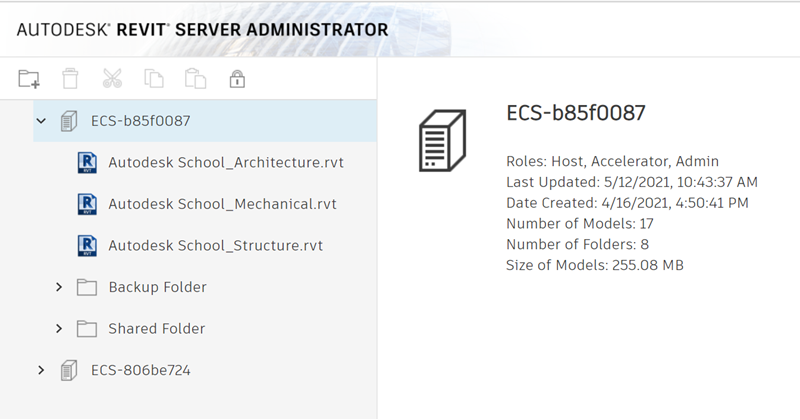The height and width of the screenshot is (420, 800).
Task: Select Autodesk School_Architecture.rvt in tree
Action: (226, 163)
